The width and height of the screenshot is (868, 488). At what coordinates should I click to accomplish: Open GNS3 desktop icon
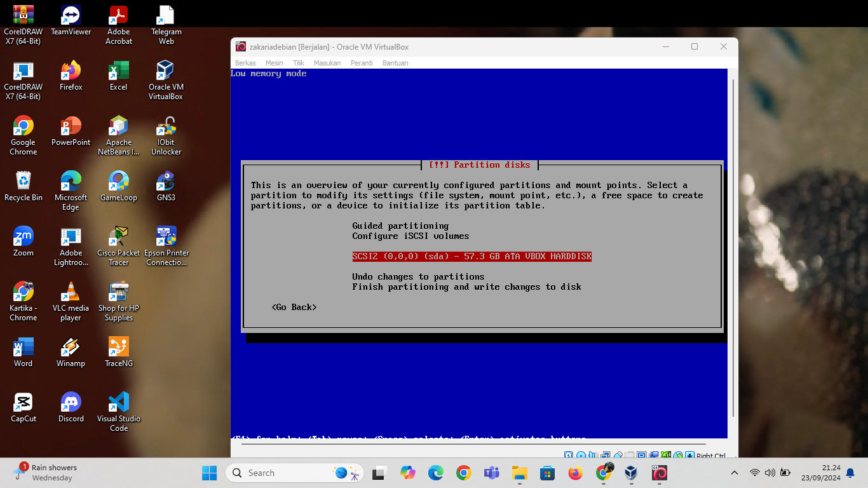point(166,187)
